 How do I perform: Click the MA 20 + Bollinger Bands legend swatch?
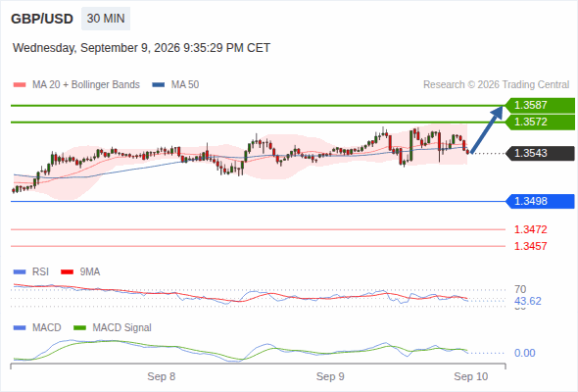pos(20,85)
